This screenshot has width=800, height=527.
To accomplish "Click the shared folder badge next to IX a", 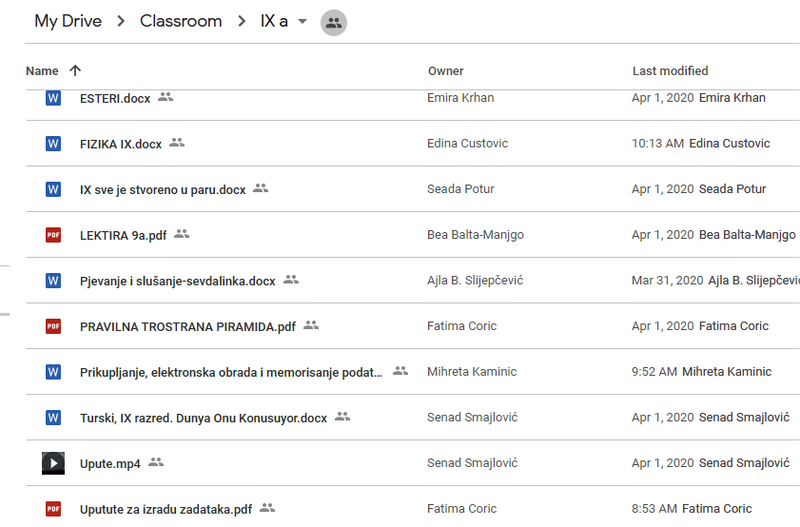I will 333,22.
